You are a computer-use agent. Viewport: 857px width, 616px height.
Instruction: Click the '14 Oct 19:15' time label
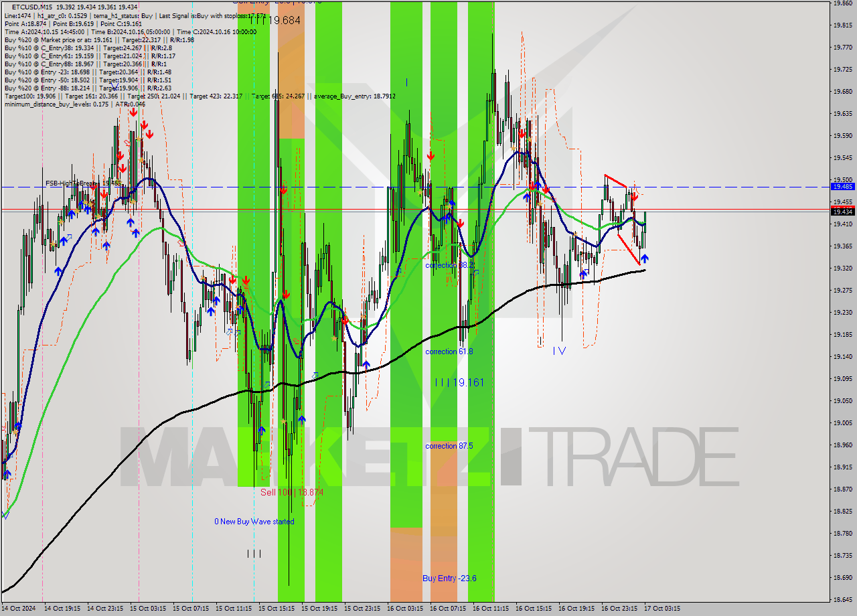[62, 609]
